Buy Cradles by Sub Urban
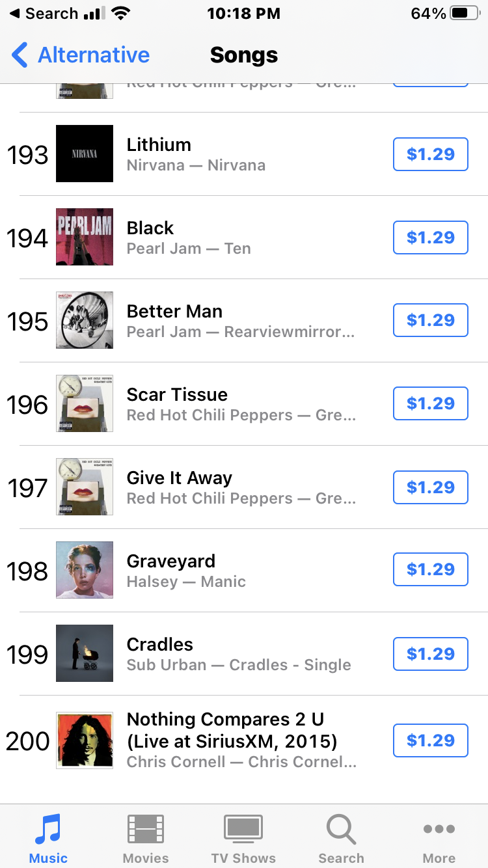 (430, 653)
